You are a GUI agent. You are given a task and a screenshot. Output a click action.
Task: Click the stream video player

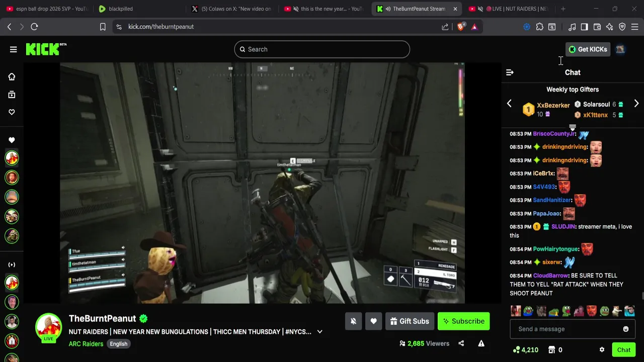click(x=262, y=183)
